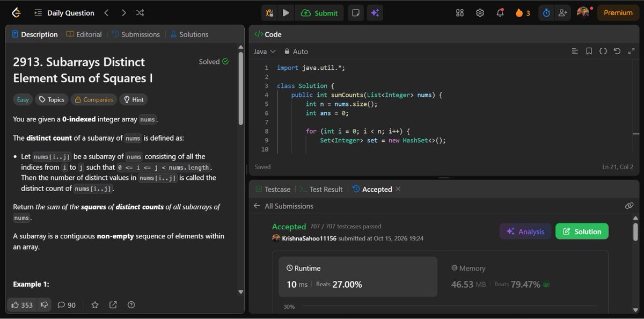Open the Analysis button
Viewport: 644px width, 319px height.
525,231
